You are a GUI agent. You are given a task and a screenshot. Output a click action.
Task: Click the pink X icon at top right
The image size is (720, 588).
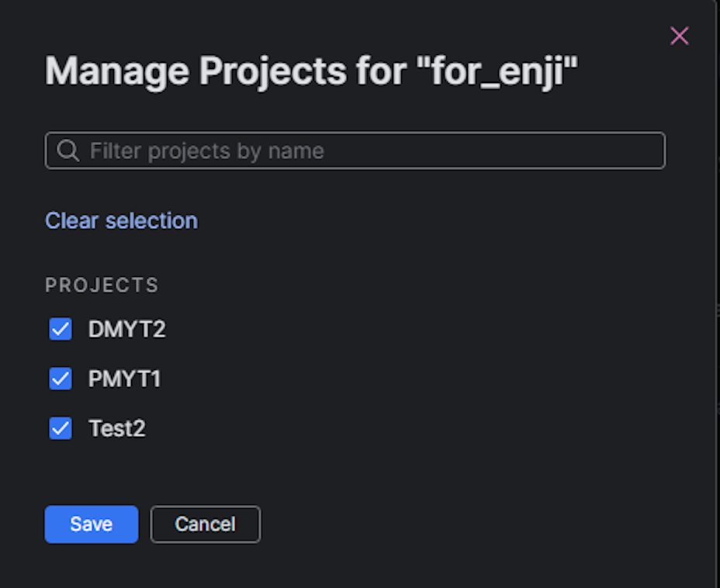click(x=679, y=36)
